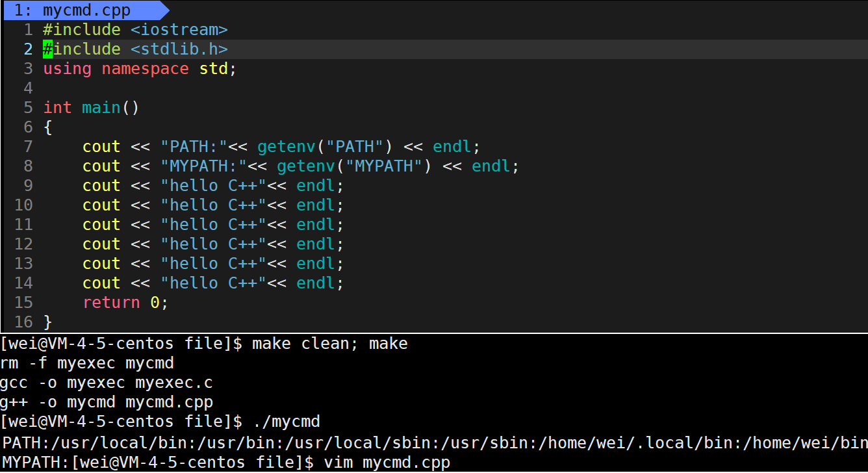Click the 'return' keyword on line 15

(111, 303)
